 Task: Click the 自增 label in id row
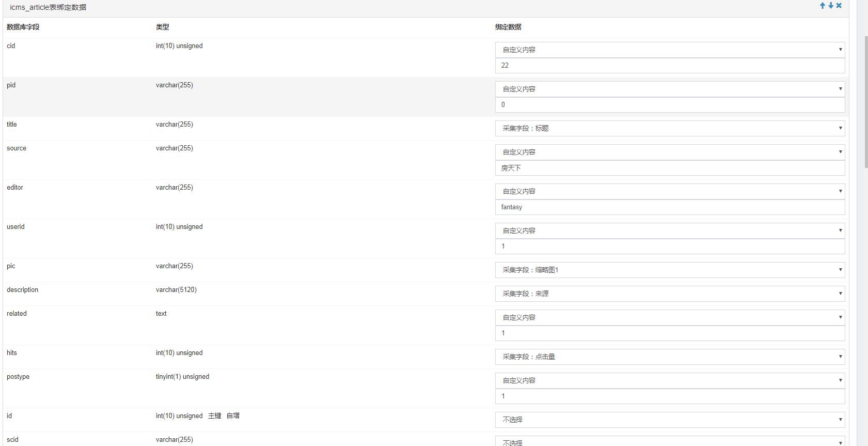point(233,416)
